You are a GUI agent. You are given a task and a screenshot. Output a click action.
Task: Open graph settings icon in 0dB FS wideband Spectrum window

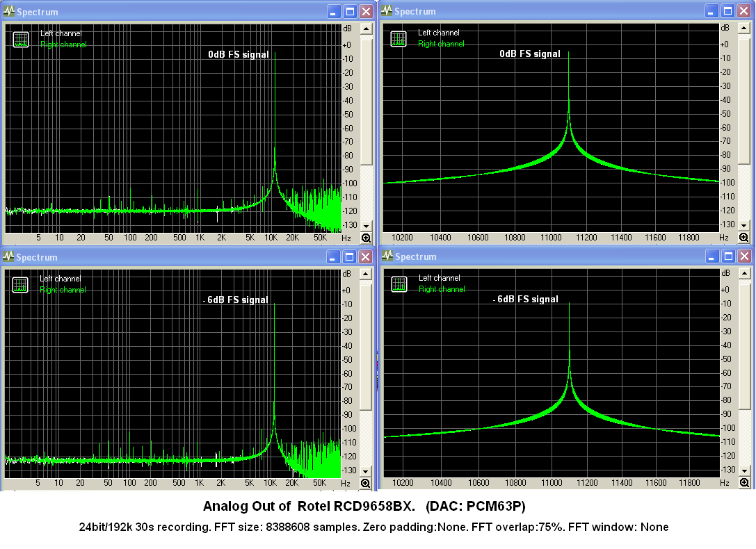(x=21, y=40)
